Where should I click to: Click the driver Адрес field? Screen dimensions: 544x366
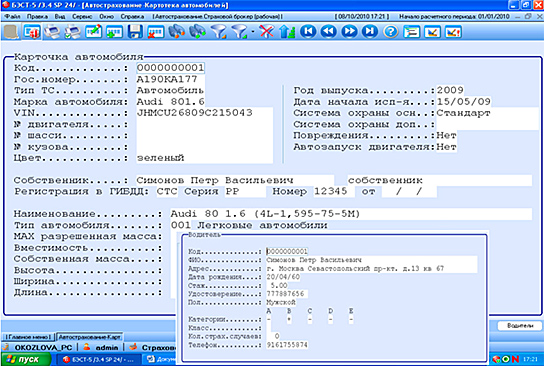coord(372,268)
